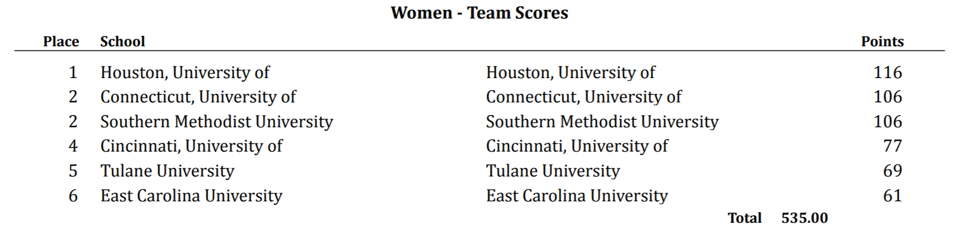980x232 pixels.
Task: Click the 535.00 total value
Action: coord(805,218)
